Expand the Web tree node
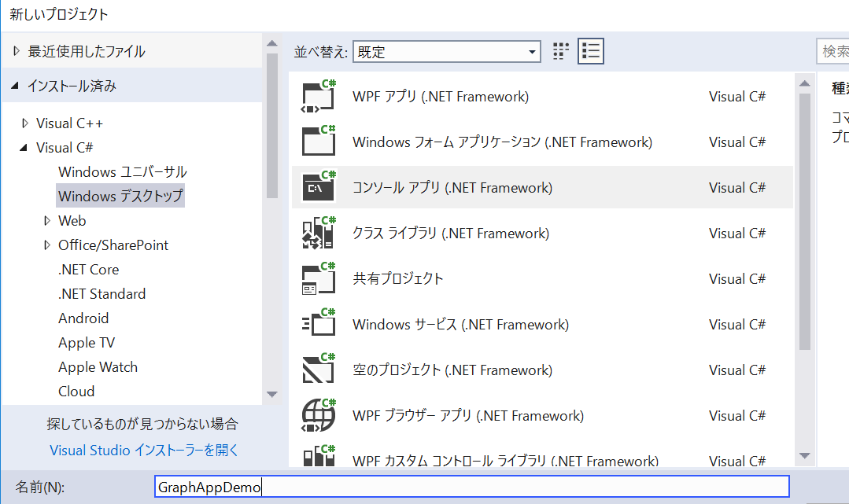This screenshot has width=849, height=504. (47, 220)
